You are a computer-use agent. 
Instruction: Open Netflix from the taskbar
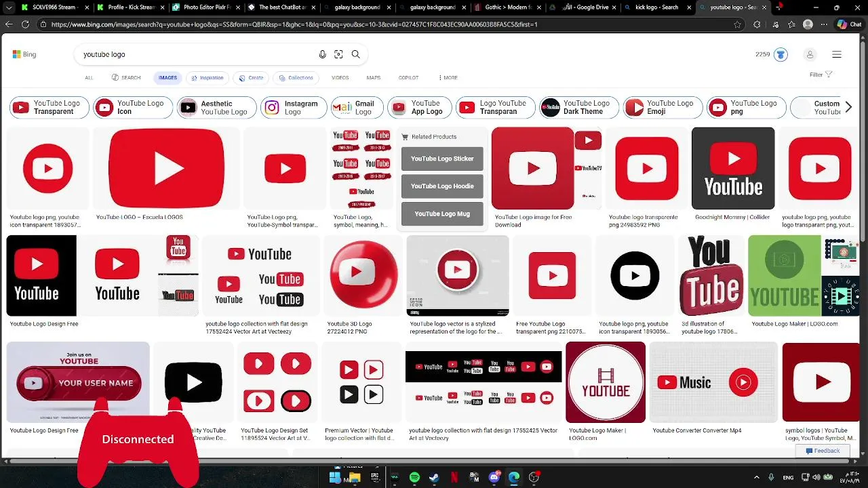454,477
